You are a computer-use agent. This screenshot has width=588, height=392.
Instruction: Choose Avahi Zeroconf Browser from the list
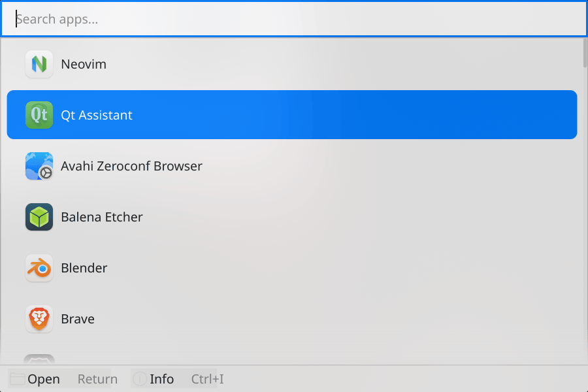[292, 166]
